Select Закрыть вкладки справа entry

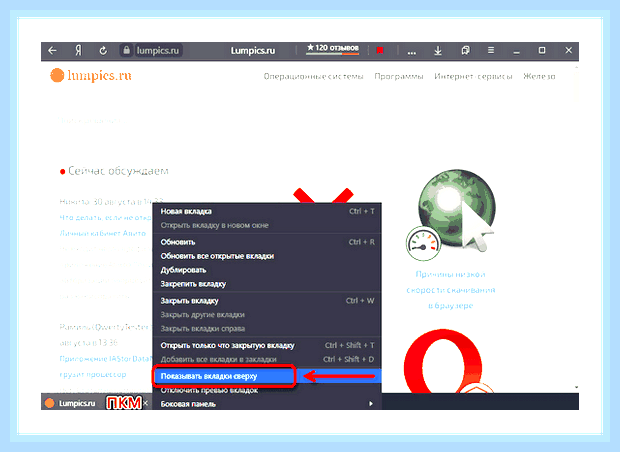click(267, 329)
